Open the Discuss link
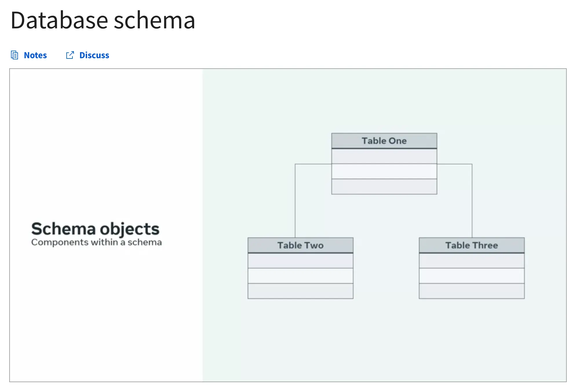The image size is (576, 392). click(94, 55)
